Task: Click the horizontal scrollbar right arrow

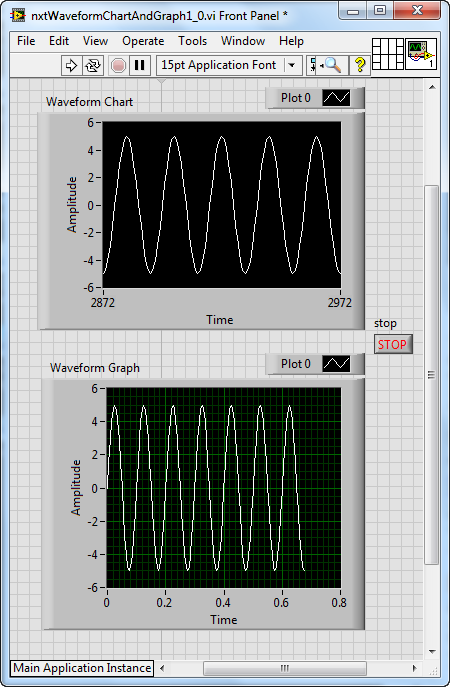Action: 414,668
